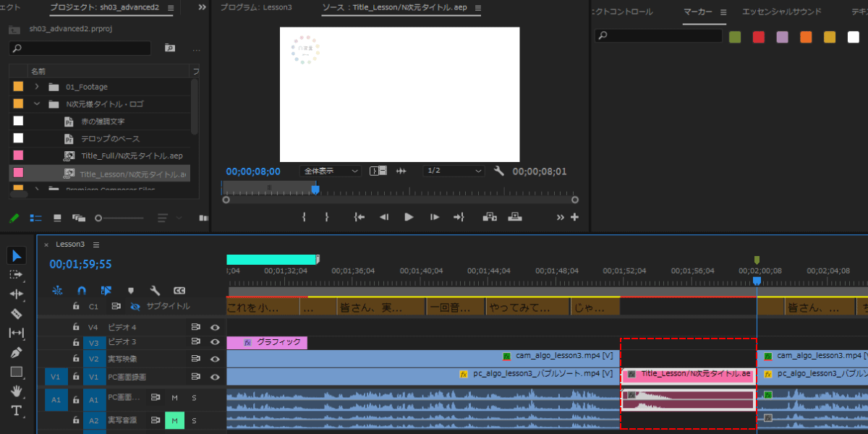868x434 pixels.
Task: Select the Track Select Forward tool
Action: click(x=17, y=275)
